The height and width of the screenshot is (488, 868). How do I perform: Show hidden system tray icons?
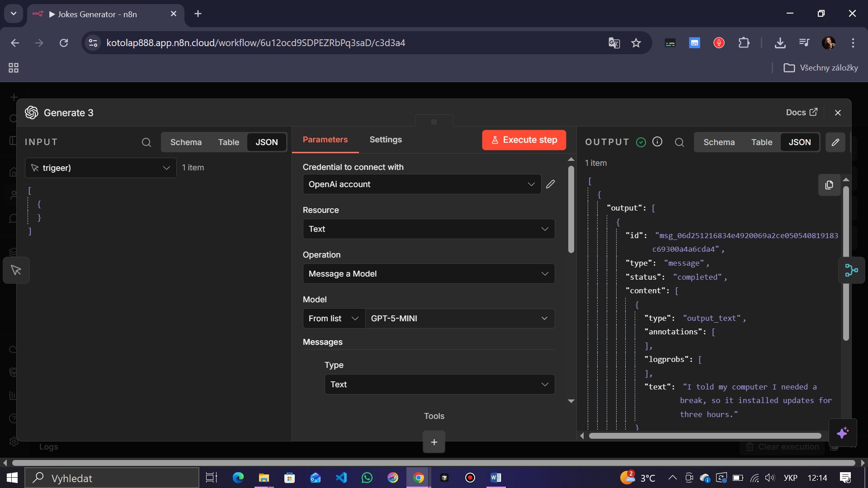pos(672,478)
